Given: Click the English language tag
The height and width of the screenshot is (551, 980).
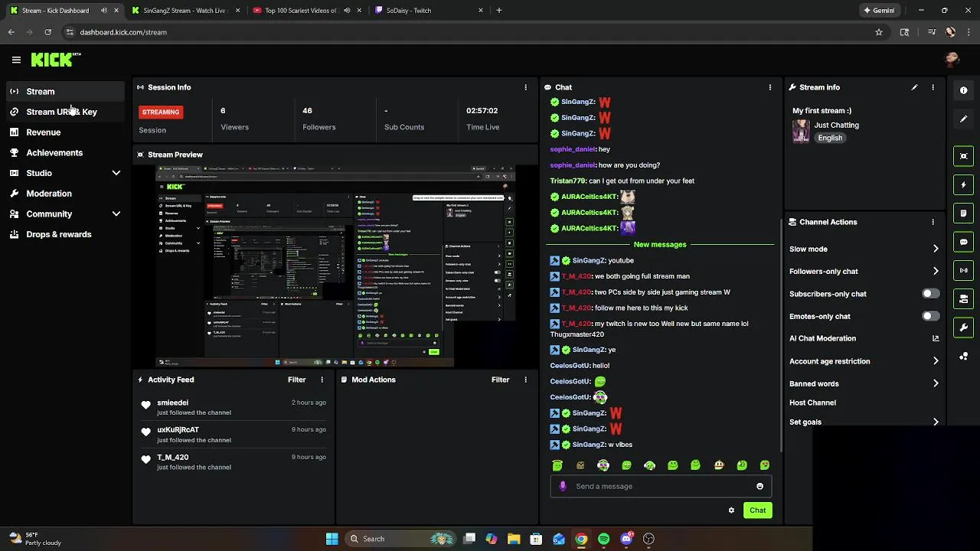Looking at the screenshot, I should tap(830, 138).
